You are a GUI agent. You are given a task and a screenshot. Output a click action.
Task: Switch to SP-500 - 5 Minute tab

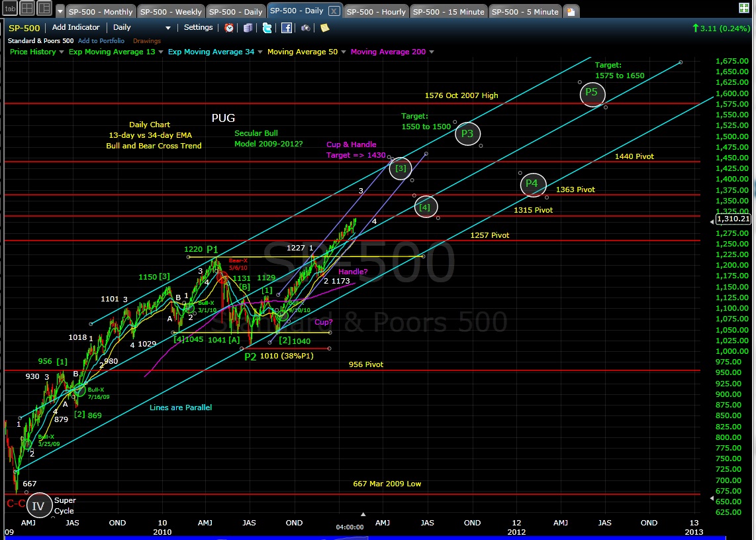(525, 11)
